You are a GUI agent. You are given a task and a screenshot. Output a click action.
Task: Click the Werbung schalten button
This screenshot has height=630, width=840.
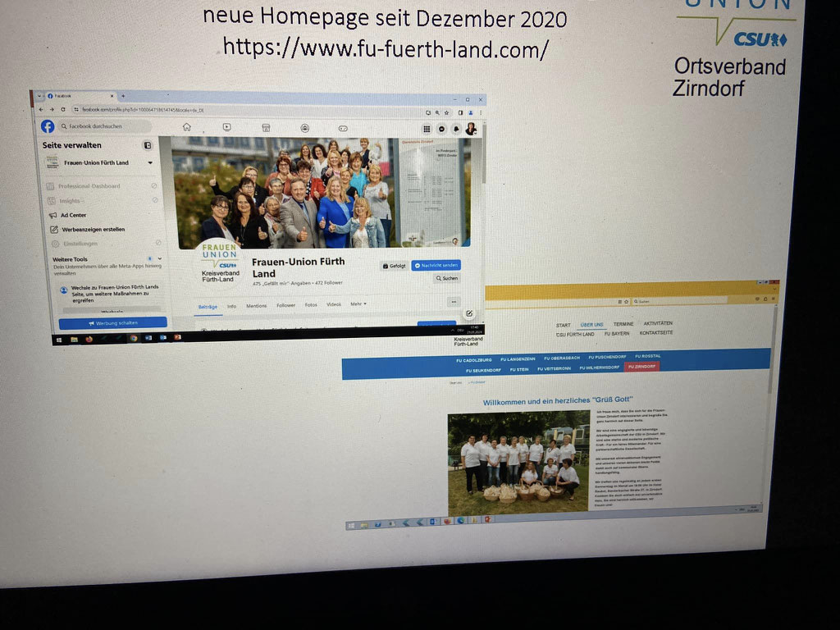coord(113,323)
